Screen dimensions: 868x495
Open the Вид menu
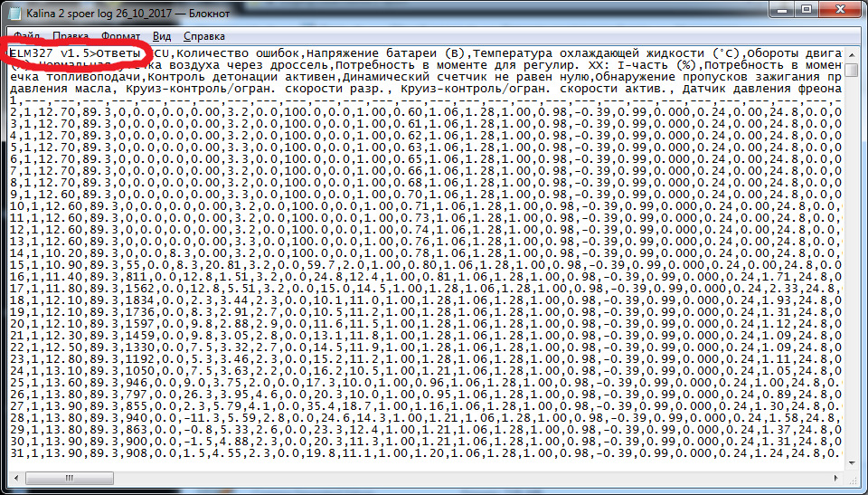(x=162, y=36)
